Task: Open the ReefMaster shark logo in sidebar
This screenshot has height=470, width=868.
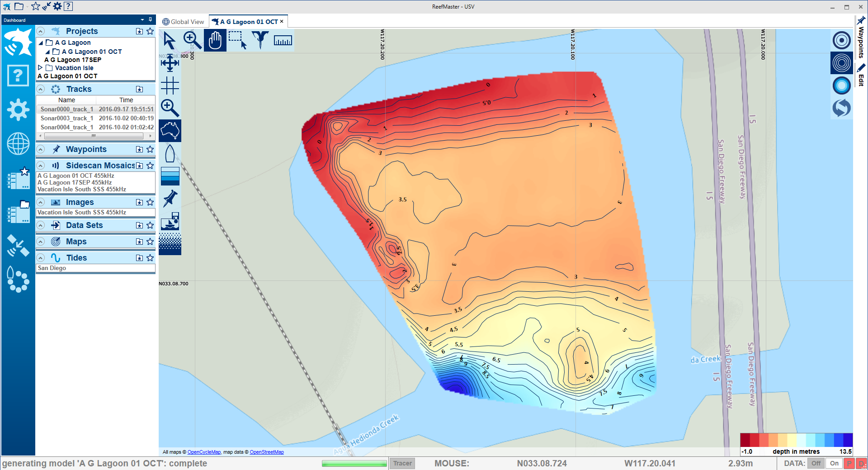Action: click(x=18, y=42)
